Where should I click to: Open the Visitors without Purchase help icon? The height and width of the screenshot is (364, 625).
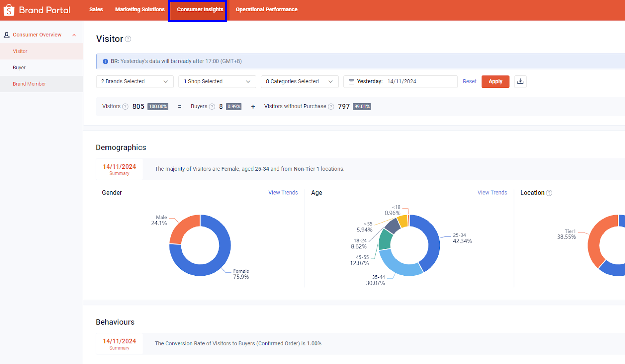[331, 106]
